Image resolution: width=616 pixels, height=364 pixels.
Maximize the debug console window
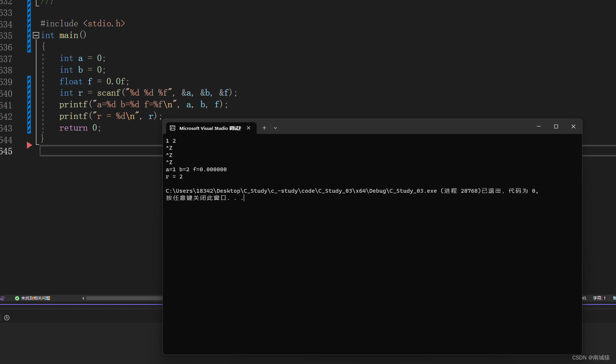[556, 126]
